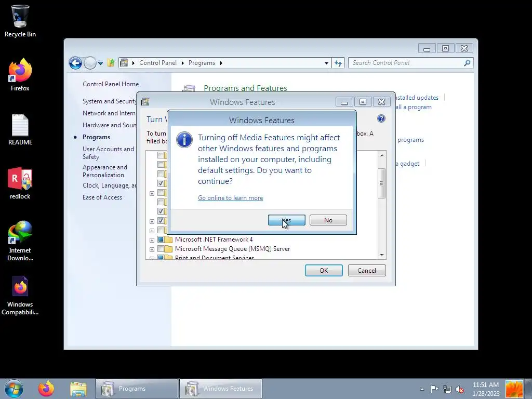The image size is (532, 399).
Task: Check Microsoft Message Queue (MSMQ) Server checkbox
Action: (x=161, y=249)
